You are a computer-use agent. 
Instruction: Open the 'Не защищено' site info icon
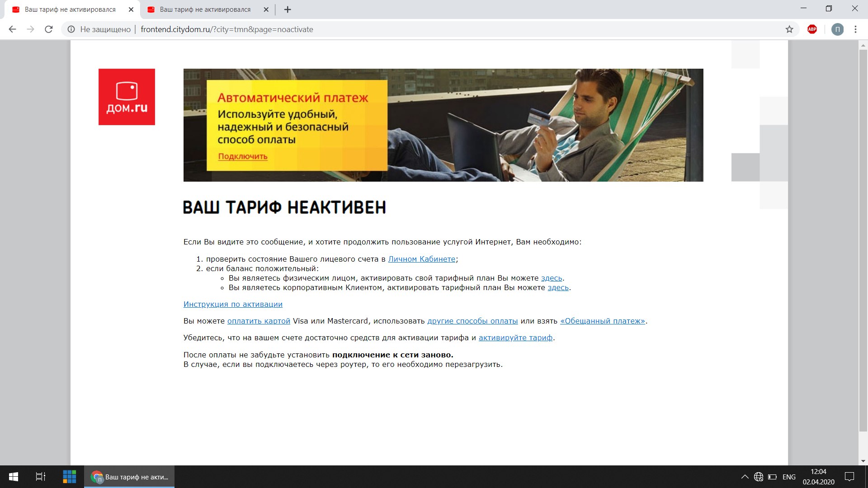[71, 29]
